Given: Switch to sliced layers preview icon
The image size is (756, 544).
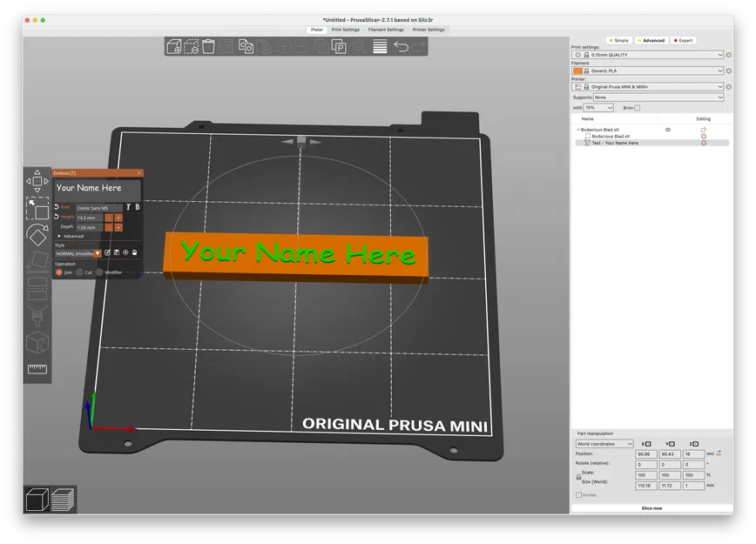Looking at the screenshot, I should 63,500.
